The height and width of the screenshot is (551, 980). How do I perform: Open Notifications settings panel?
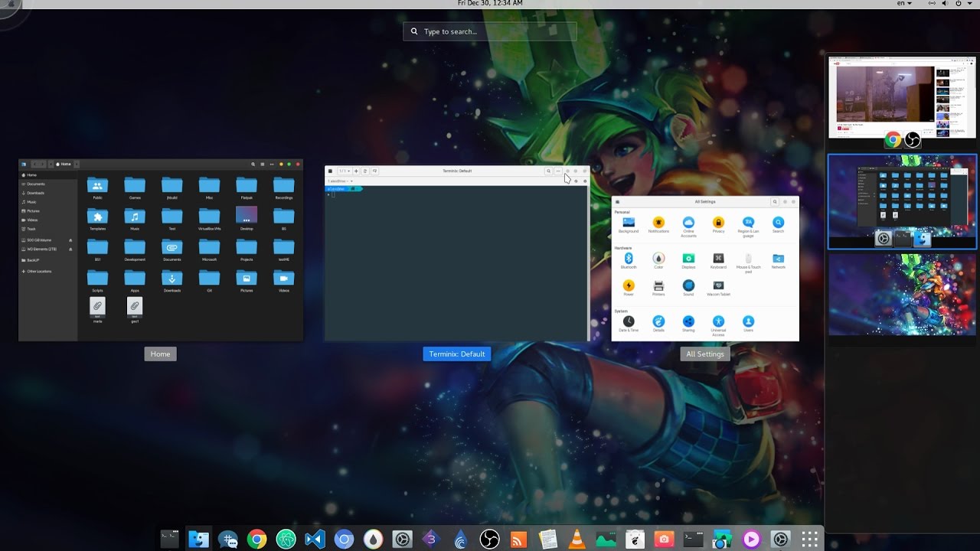click(x=658, y=225)
